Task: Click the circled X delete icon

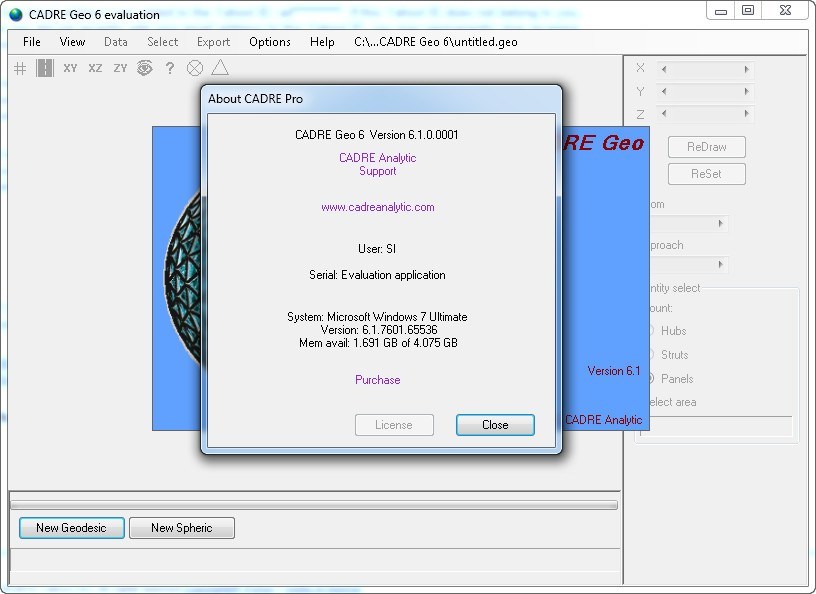Action: [193, 68]
